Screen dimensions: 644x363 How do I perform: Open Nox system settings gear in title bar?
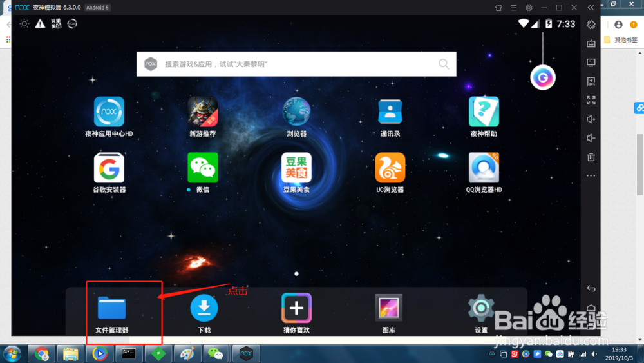(x=529, y=7)
